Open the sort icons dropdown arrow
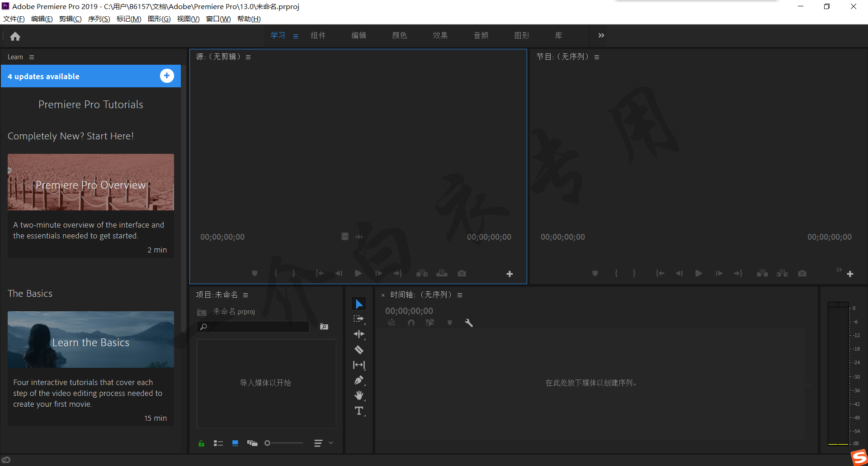Viewport: 868px width, 466px height. (331, 443)
